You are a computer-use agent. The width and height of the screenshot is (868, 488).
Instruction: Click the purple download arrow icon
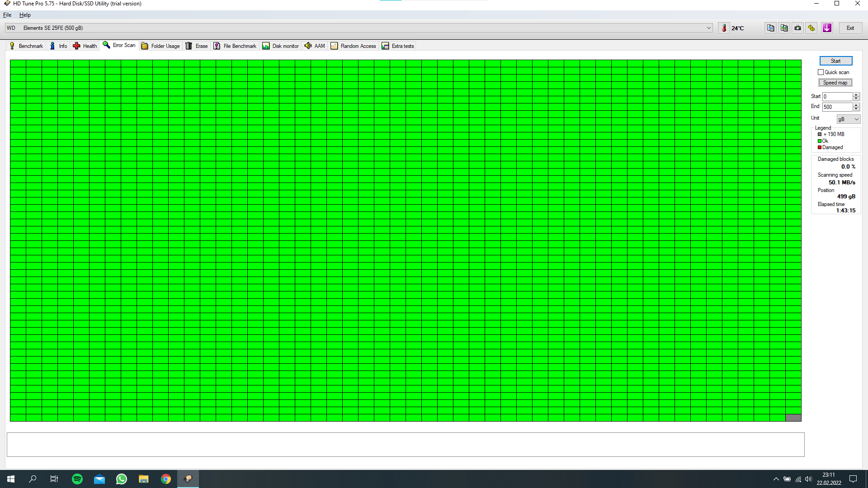click(827, 28)
